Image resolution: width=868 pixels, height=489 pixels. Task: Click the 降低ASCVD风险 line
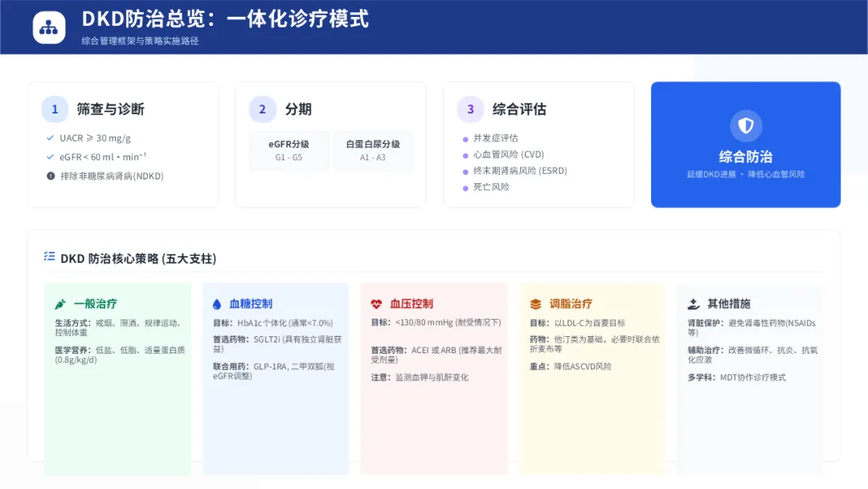[x=571, y=367]
